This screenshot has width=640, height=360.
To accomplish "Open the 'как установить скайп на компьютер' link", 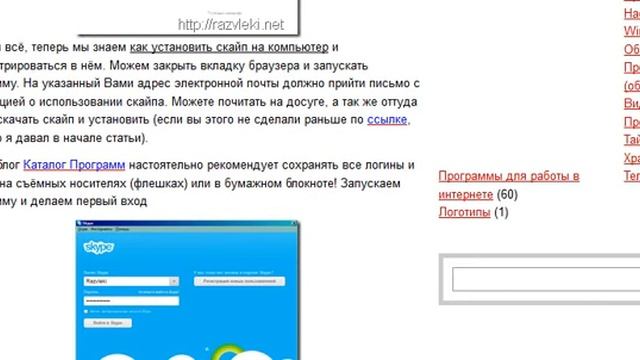I will (229, 48).
